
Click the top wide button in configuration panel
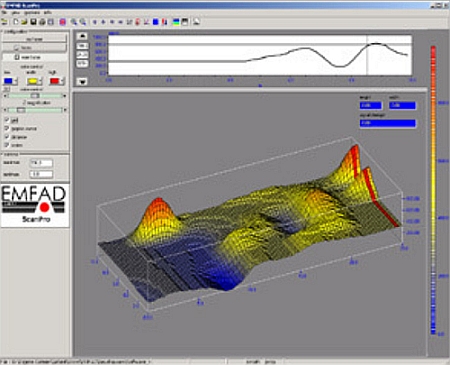35,39
